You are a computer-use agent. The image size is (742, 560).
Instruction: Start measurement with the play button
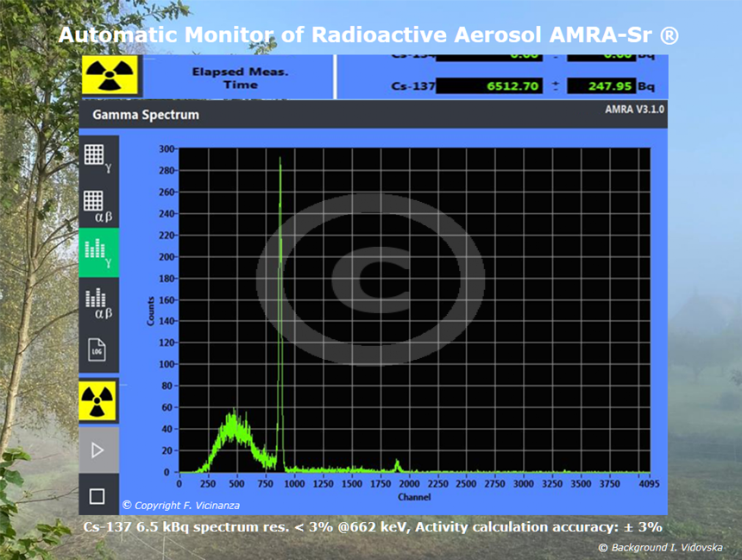(98, 450)
